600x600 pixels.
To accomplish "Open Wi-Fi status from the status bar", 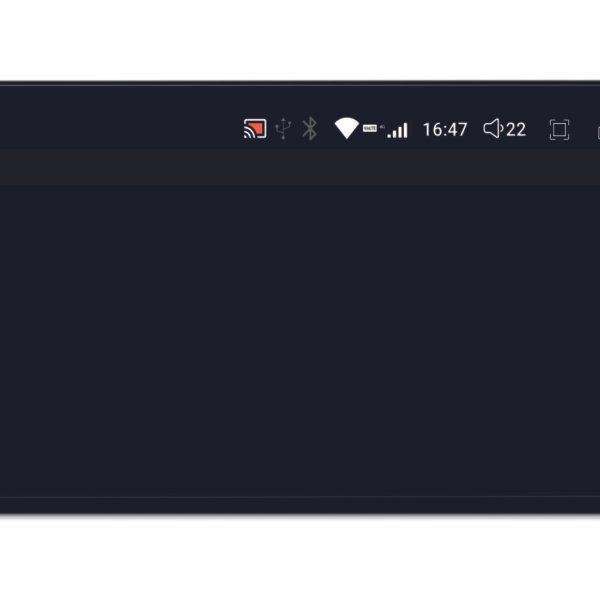I will [347, 128].
